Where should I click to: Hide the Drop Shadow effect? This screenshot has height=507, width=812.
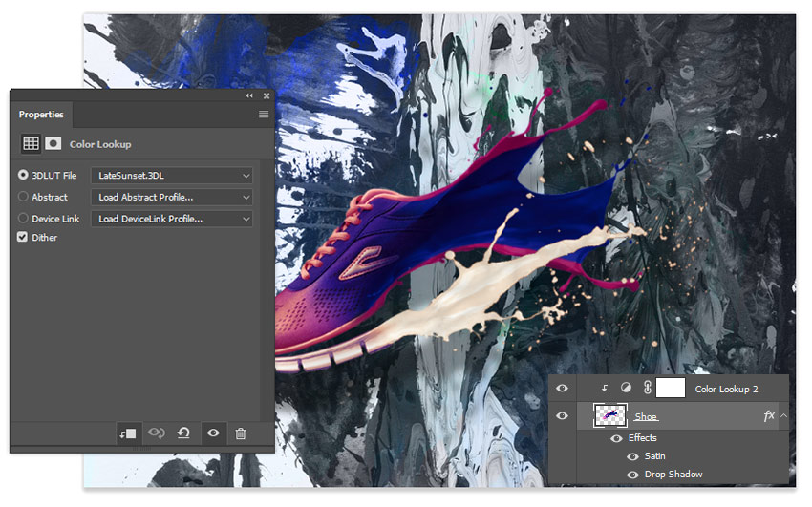[632, 475]
